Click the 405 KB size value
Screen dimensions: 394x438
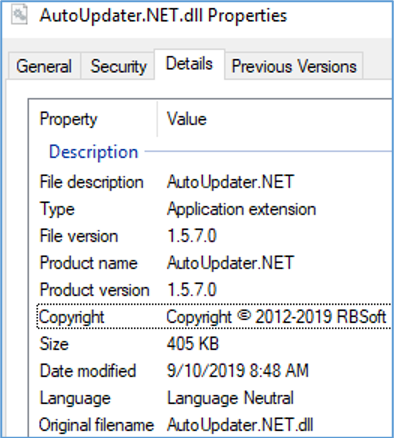(193, 344)
